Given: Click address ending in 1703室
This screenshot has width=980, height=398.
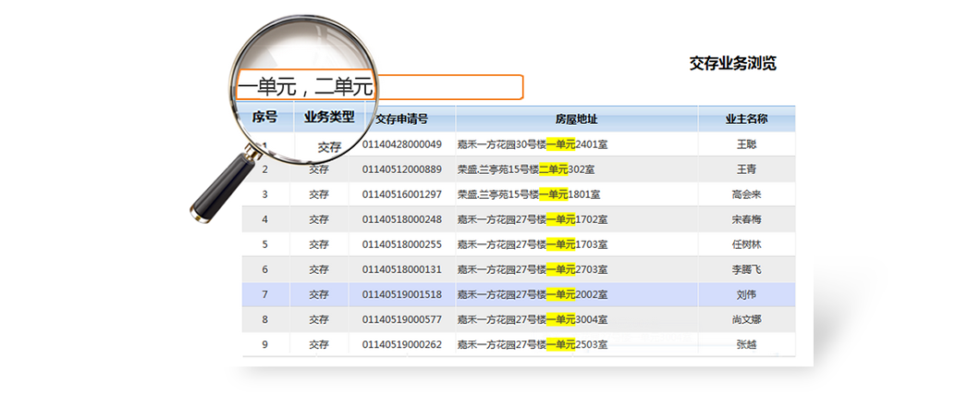Looking at the screenshot, I should point(533,244).
